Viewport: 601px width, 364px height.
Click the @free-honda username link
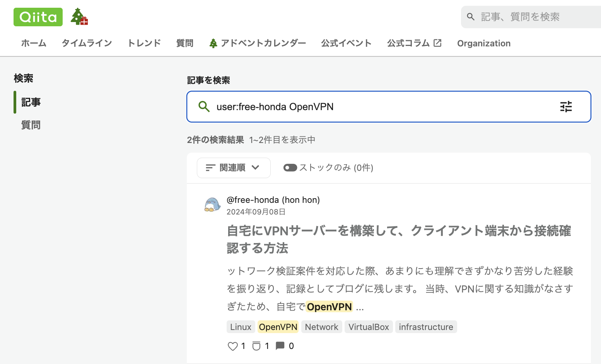click(x=253, y=200)
